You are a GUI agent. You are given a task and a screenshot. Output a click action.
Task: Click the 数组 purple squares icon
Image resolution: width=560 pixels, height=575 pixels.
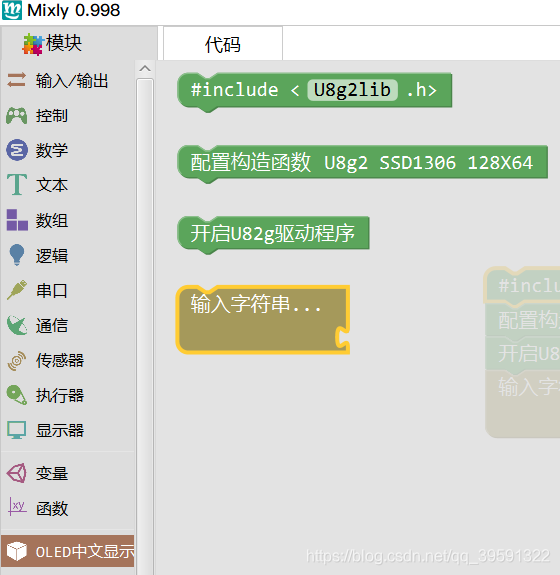pos(17,220)
